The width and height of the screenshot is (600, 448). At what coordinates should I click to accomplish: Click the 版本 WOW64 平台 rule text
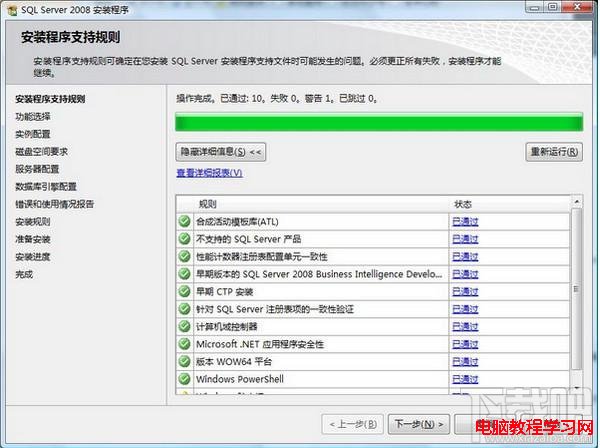[234, 362]
